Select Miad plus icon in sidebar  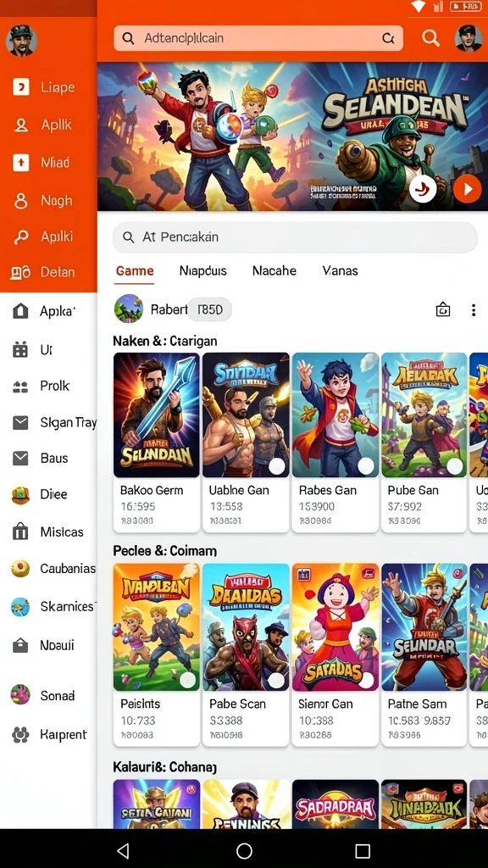coord(21,163)
